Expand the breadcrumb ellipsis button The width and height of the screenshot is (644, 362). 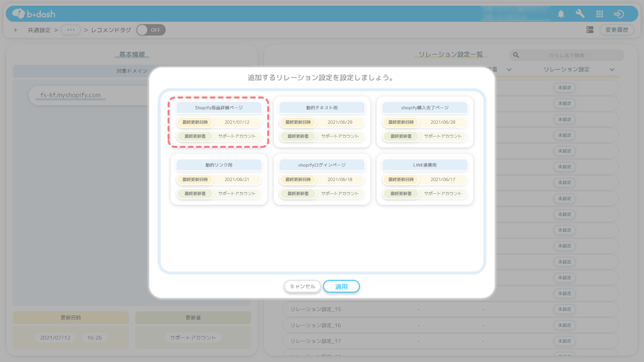70,30
